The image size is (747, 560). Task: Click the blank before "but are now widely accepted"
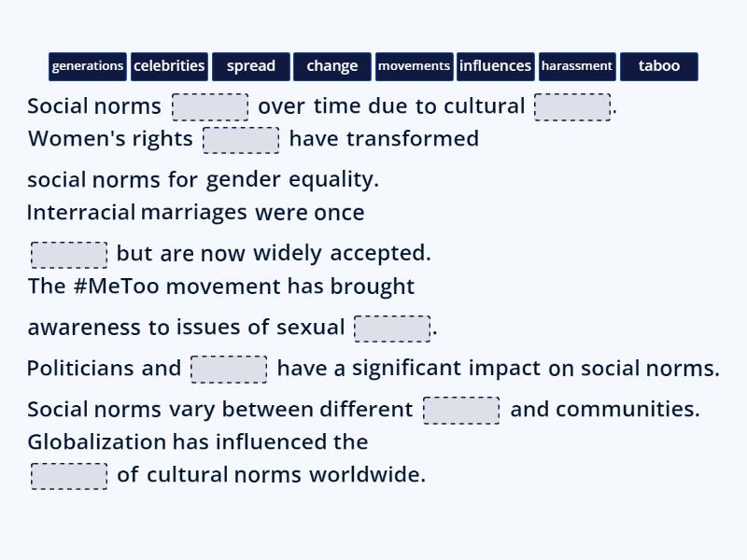coord(68,253)
